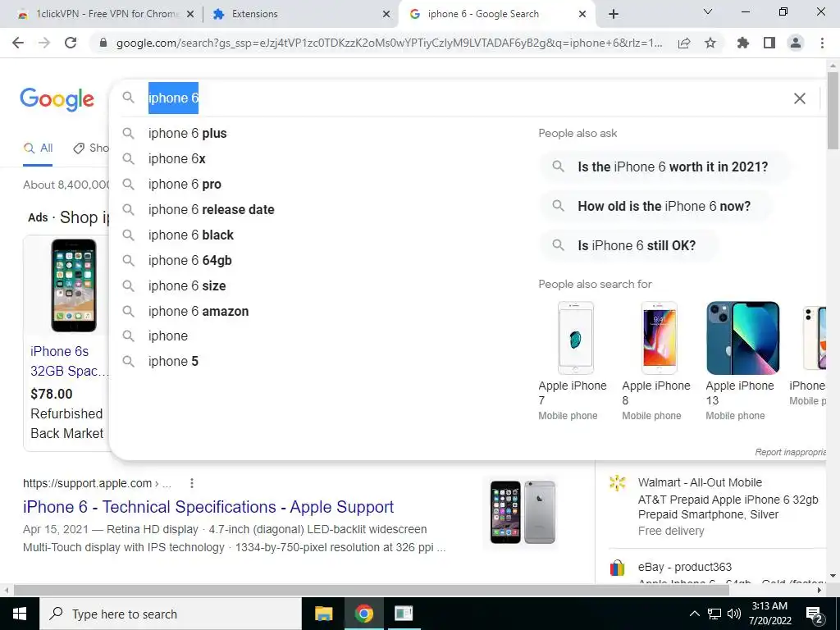This screenshot has height=630, width=840.
Task: Choose suggestion iphone 6 plus
Action: point(188,134)
